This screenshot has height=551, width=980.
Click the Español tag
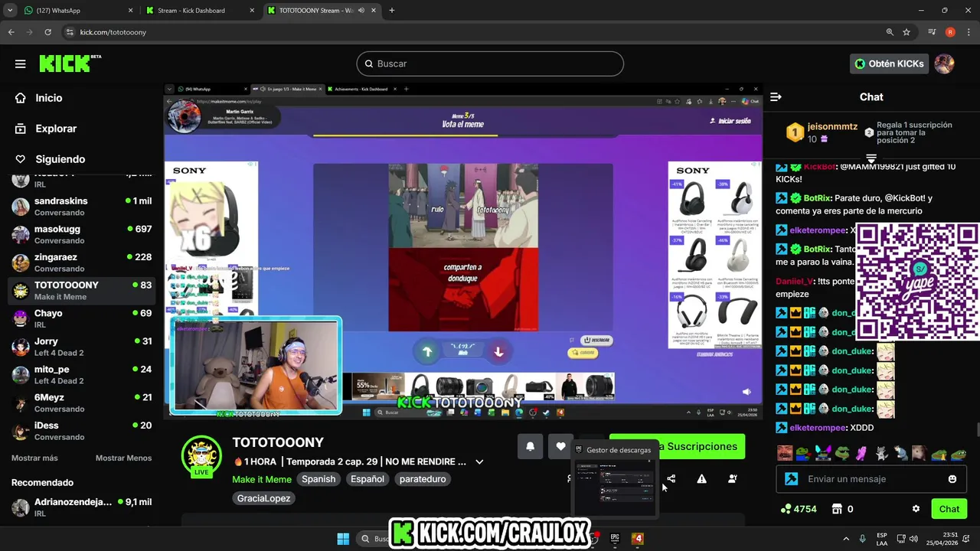(x=367, y=479)
